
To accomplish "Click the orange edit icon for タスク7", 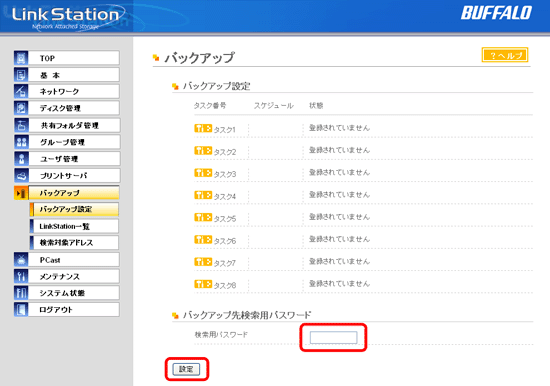I will pos(203,262).
